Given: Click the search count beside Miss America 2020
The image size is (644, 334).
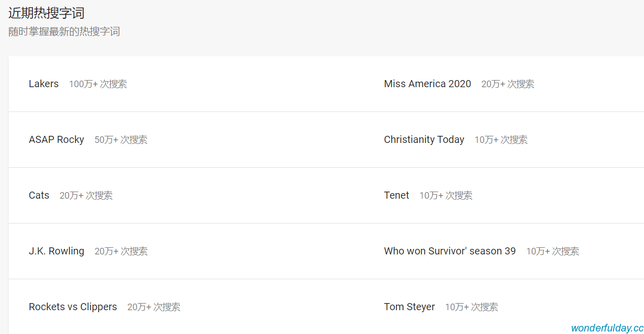Looking at the screenshot, I should coord(507,84).
